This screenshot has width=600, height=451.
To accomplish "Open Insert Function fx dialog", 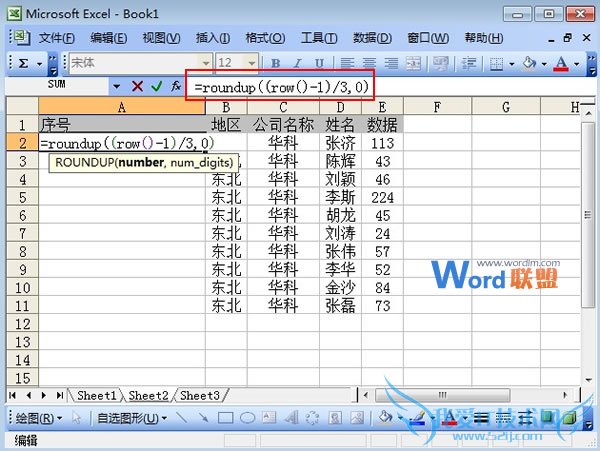I will point(176,86).
